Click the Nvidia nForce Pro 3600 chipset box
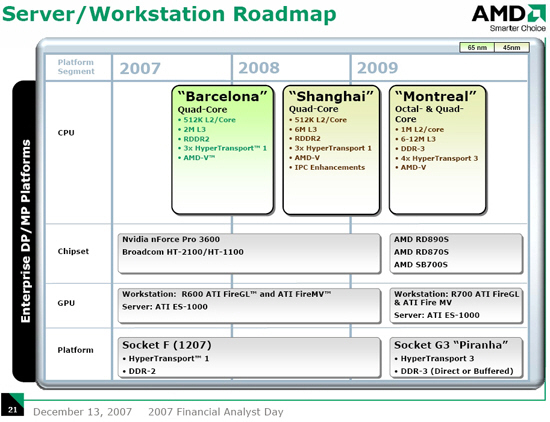550x422 pixels. [x=249, y=253]
